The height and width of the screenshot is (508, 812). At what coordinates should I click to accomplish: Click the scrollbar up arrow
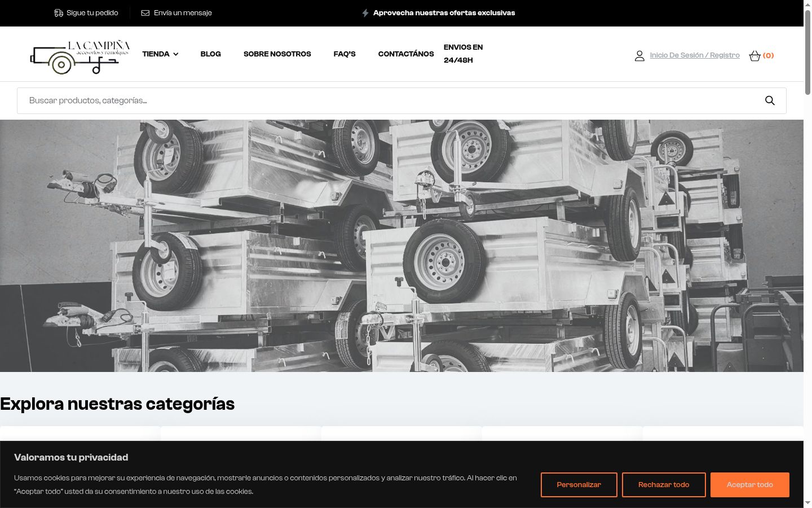click(x=807, y=5)
